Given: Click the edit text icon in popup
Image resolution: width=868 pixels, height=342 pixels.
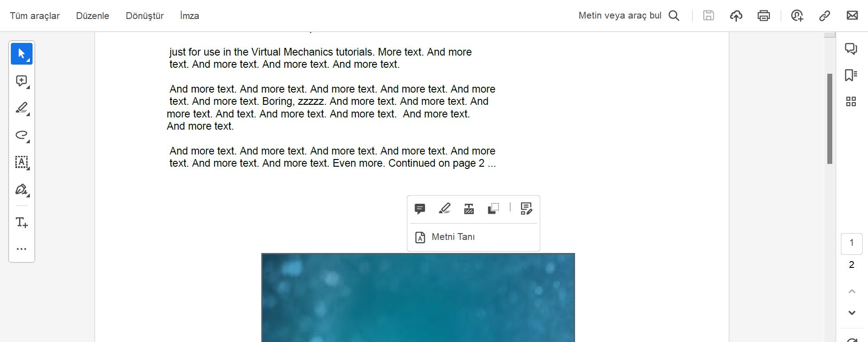Looking at the screenshot, I should tap(526, 208).
